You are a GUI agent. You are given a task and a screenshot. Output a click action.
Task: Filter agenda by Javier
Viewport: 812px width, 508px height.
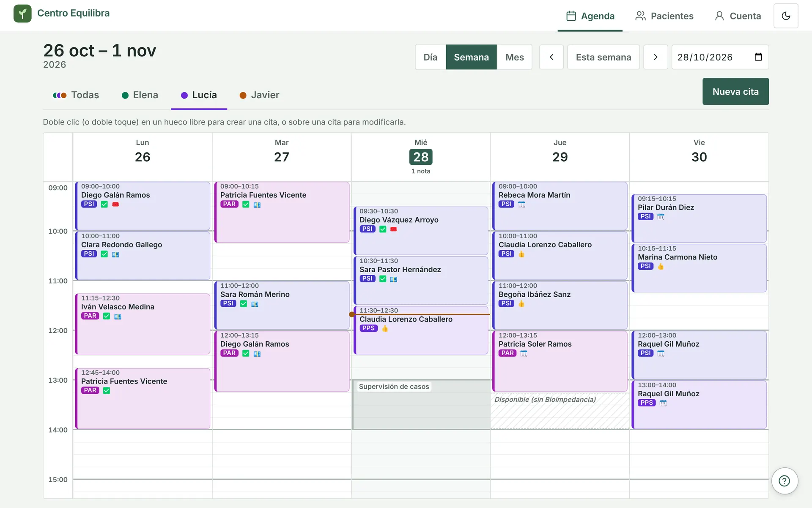coord(259,95)
